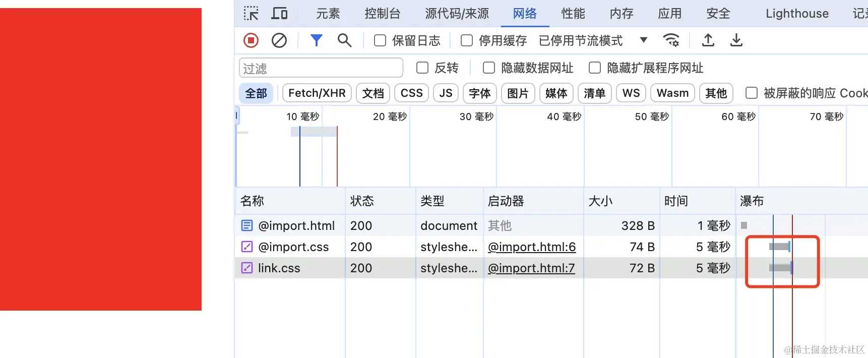Enable the 保留日志 checkbox
Screen dimensions: 868x358
(380, 40)
